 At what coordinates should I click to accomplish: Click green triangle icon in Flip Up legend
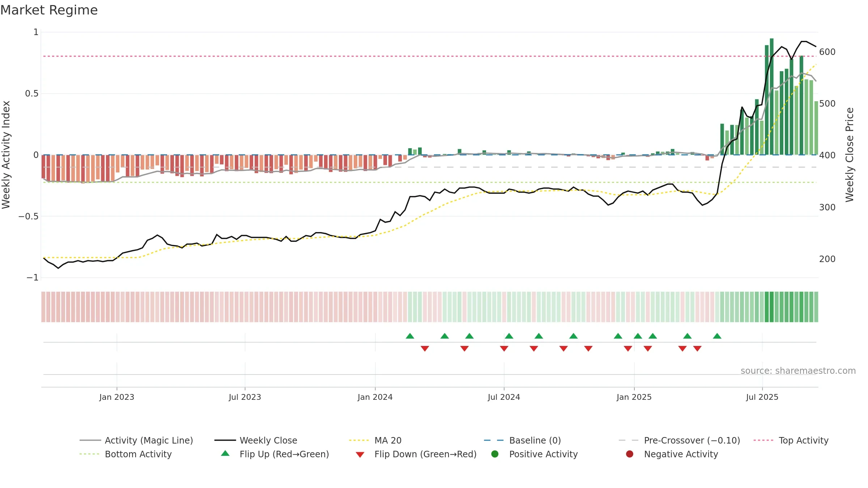(x=225, y=453)
